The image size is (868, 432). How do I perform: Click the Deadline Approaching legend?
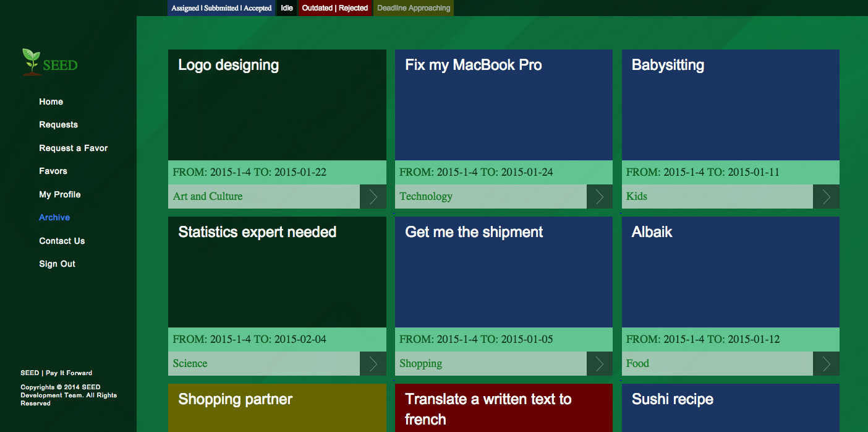tap(414, 8)
